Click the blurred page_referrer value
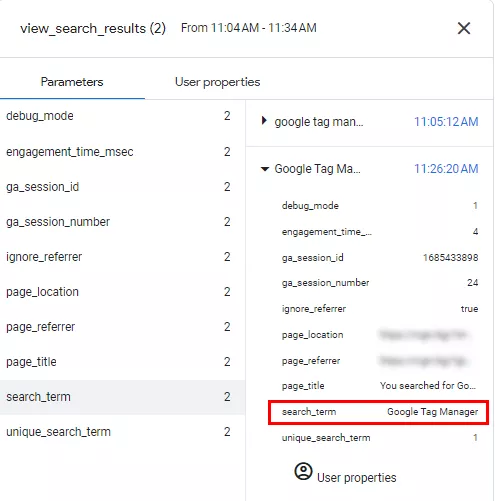 click(423, 361)
